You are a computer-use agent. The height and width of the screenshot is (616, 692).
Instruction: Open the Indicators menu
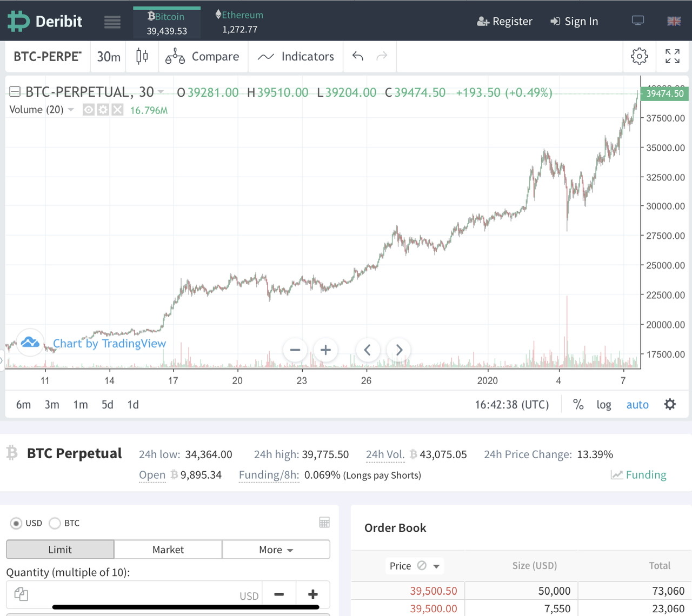[296, 57]
